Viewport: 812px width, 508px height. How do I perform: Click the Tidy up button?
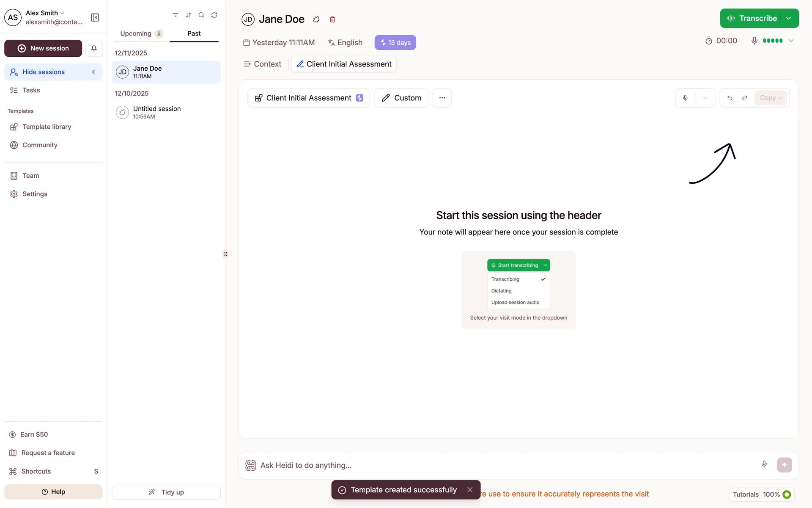click(166, 492)
